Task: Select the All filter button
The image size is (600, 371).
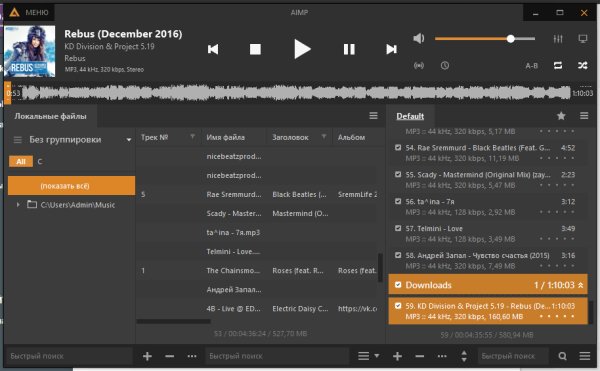Action: [x=21, y=161]
